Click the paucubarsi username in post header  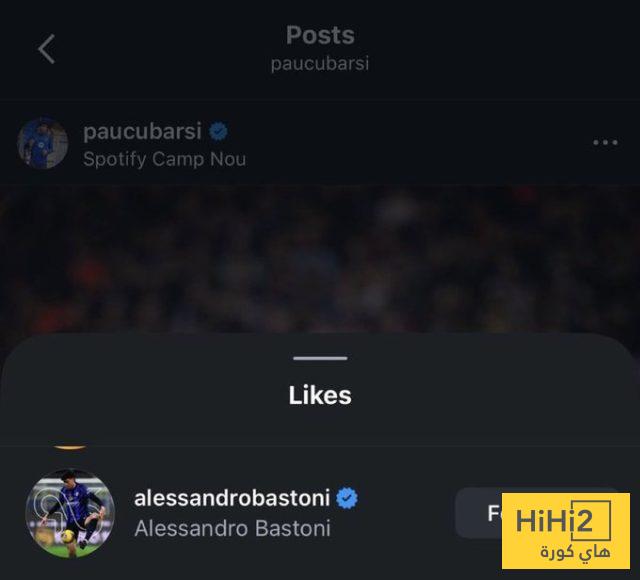point(142,131)
